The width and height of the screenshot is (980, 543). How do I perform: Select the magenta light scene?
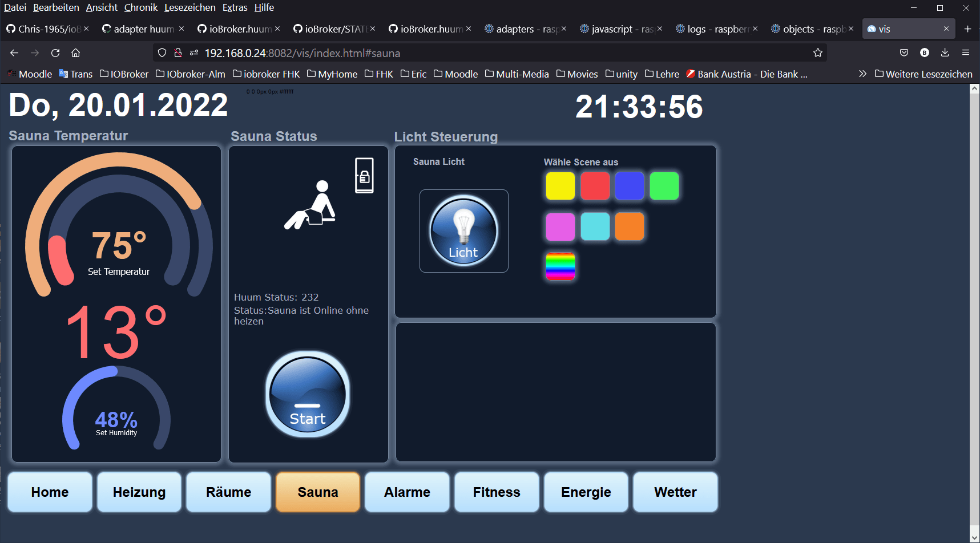pyautogui.click(x=560, y=226)
